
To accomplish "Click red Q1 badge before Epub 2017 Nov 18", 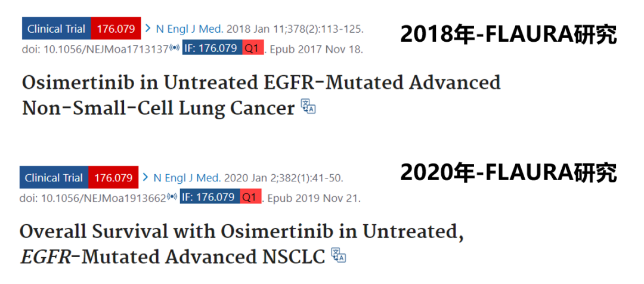I will (253, 48).
